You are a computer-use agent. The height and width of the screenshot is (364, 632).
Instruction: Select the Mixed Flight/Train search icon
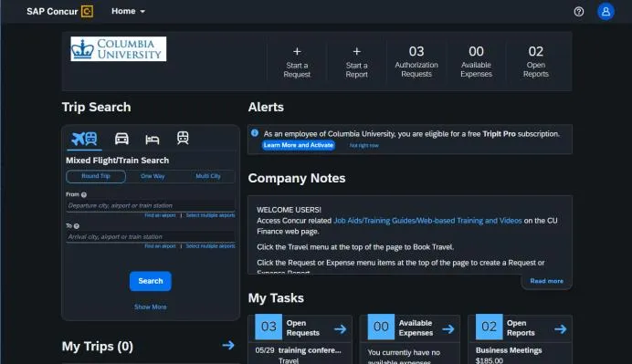point(84,139)
